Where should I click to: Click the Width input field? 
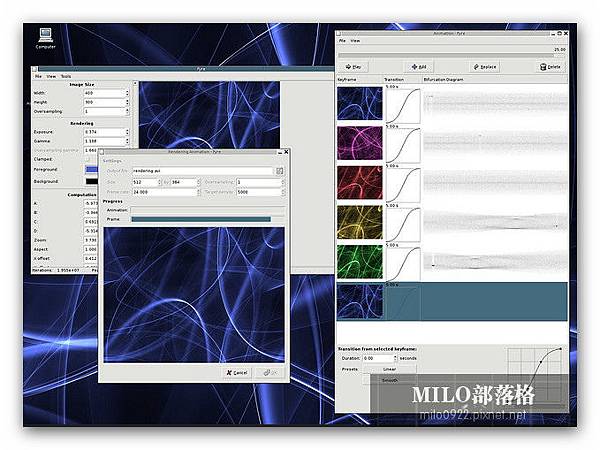click(x=104, y=93)
